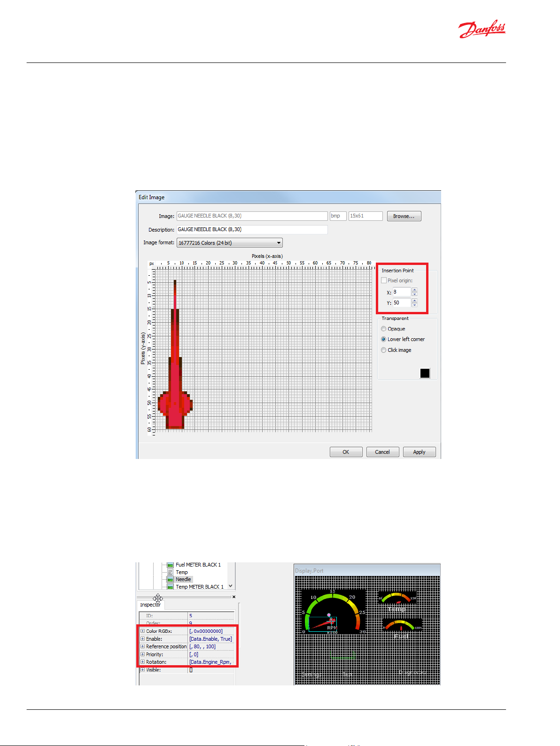The height and width of the screenshot is (746, 560).
Task: Click the black transparent color swatch
Action: click(x=425, y=373)
